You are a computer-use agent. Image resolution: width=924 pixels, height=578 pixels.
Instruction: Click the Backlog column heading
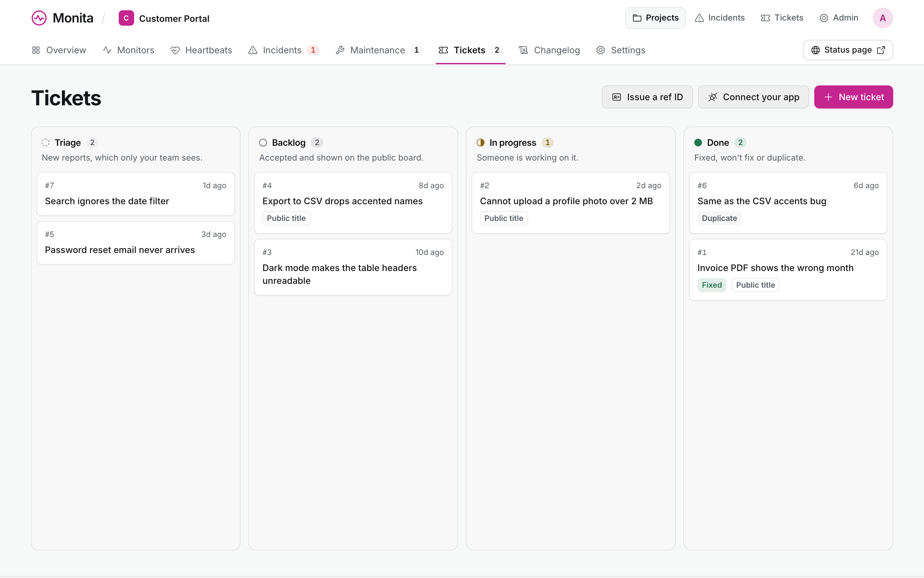289,143
